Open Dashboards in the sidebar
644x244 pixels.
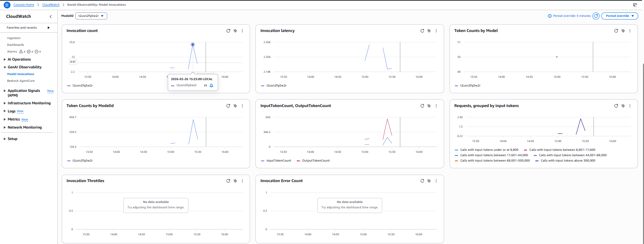pyautogui.click(x=16, y=45)
